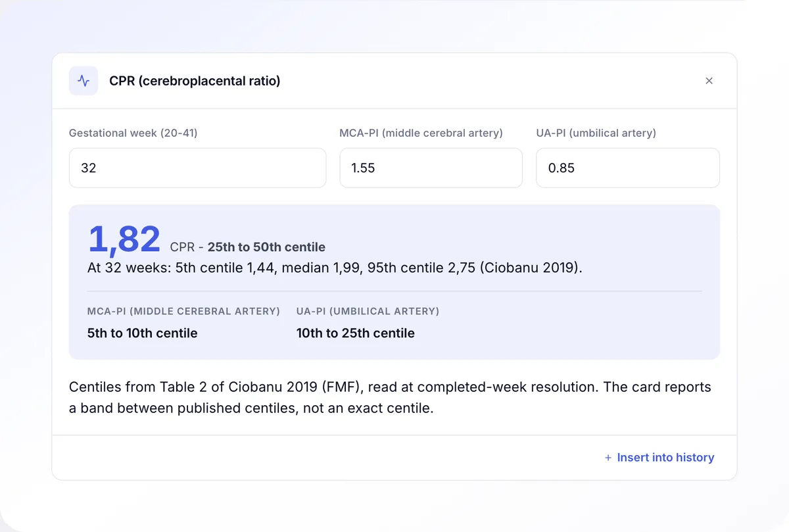The image size is (789, 532).
Task: Click the large 1,82 CPR result value
Action: pos(124,239)
